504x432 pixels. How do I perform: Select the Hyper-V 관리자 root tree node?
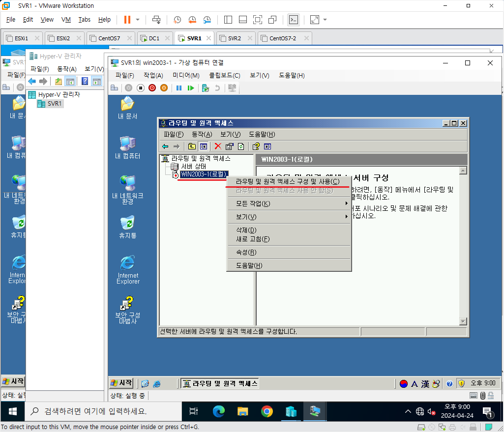[x=59, y=94]
